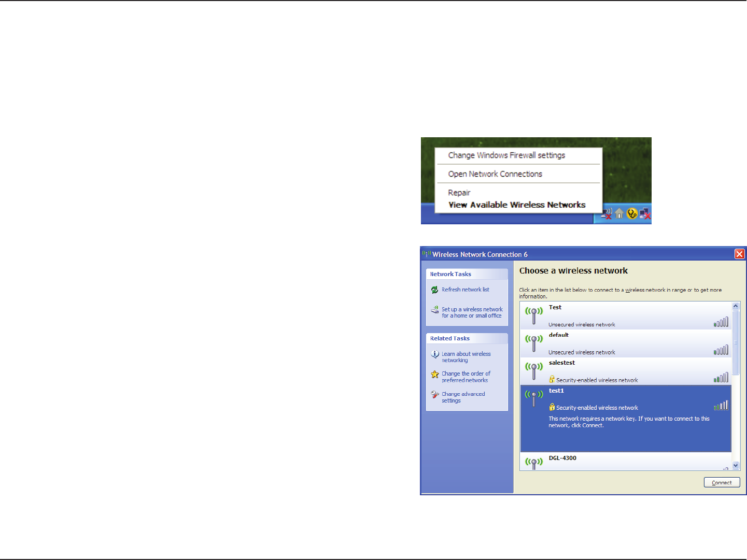Select Repair in the context menu
The image size is (747, 560).
click(459, 193)
